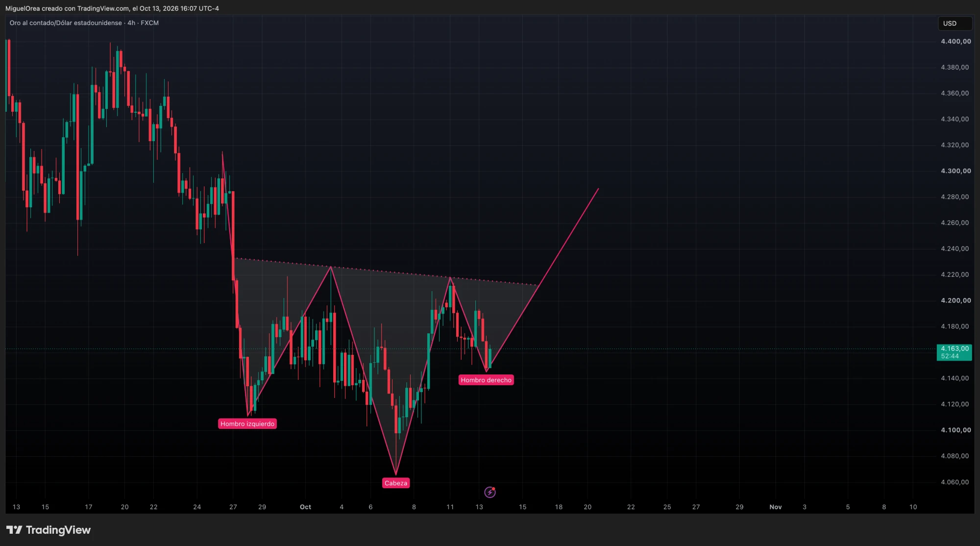Click the 'Oct' date on time axis
This screenshot has height=546, width=980.
[x=305, y=507]
